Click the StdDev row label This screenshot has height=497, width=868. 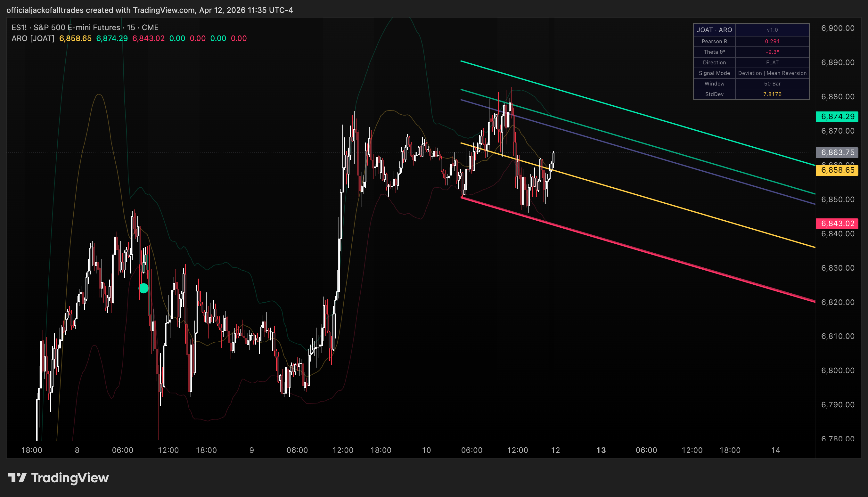point(714,94)
